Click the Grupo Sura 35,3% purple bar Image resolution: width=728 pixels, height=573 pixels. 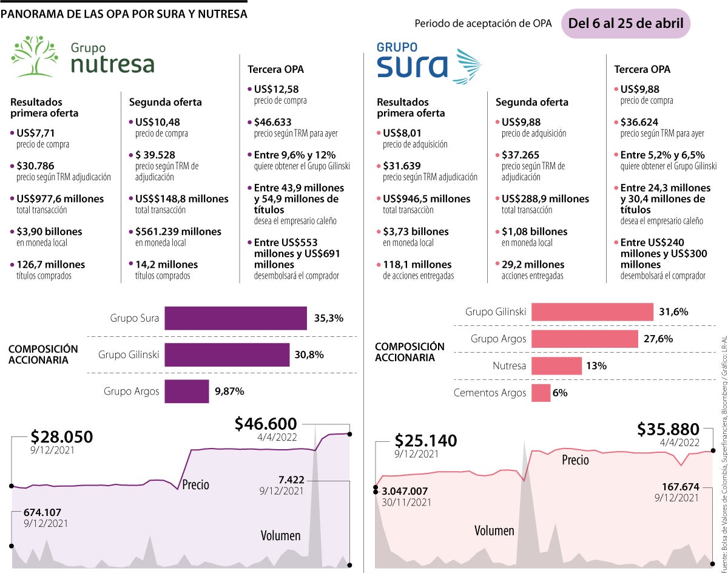(235, 318)
